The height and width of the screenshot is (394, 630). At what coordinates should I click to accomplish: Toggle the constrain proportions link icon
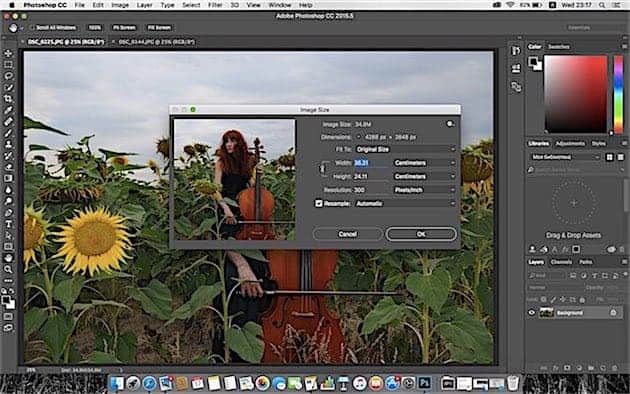coord(322,169)
